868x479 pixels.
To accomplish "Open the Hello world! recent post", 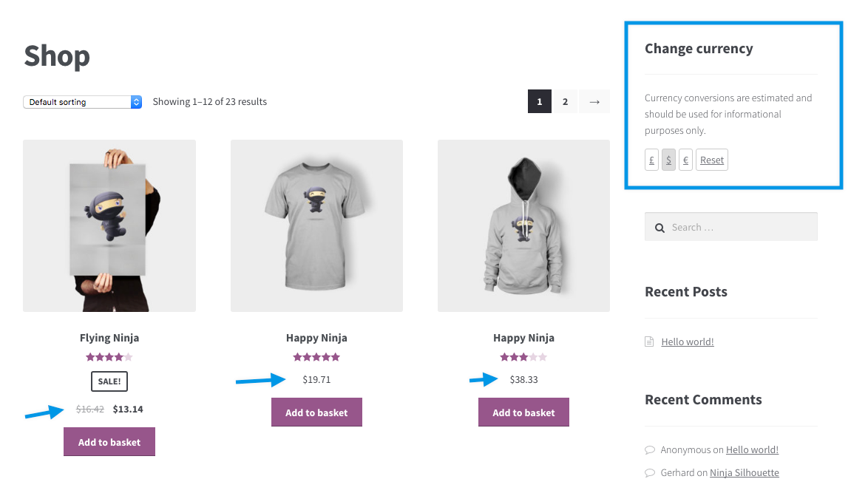I will tap(688, 342).
